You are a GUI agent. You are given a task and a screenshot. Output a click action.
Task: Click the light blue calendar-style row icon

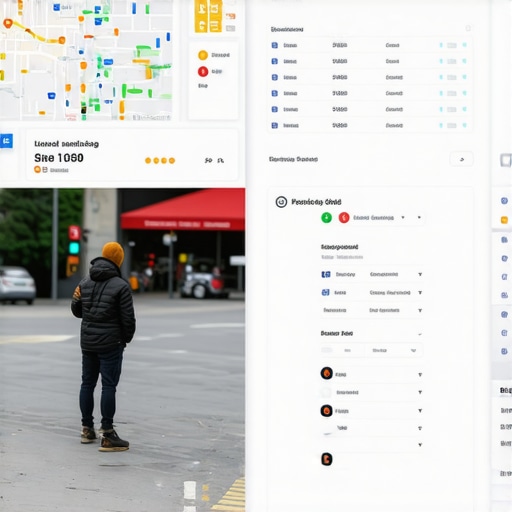(x=325, y=292)
